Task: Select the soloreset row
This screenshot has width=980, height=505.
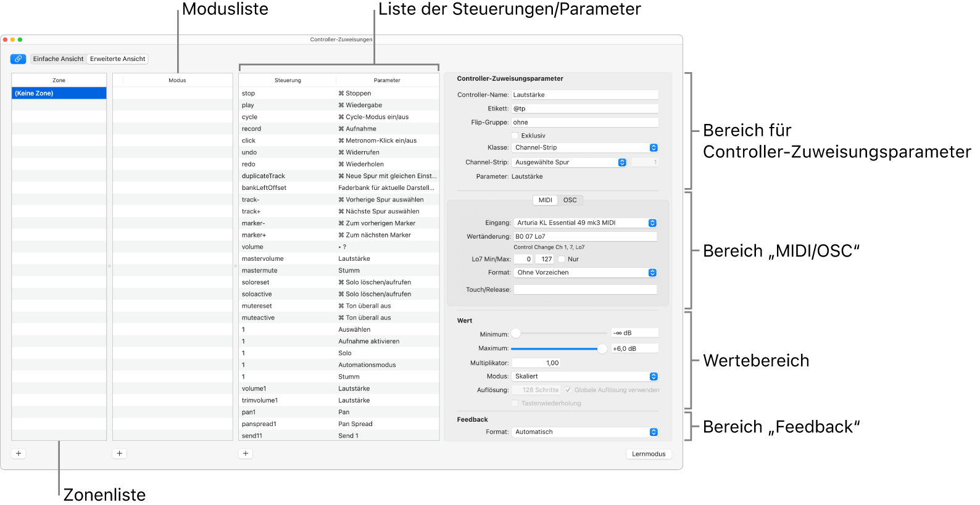Action: (339, 282)
